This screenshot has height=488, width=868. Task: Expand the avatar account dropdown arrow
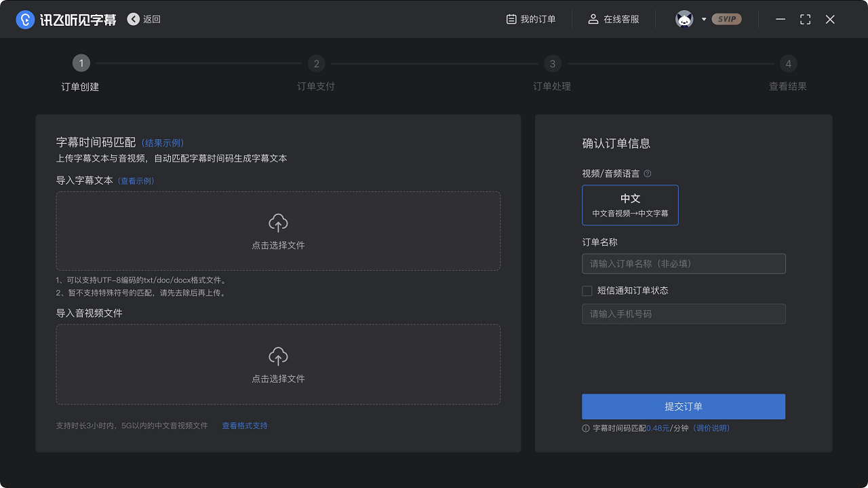(703, 19)
